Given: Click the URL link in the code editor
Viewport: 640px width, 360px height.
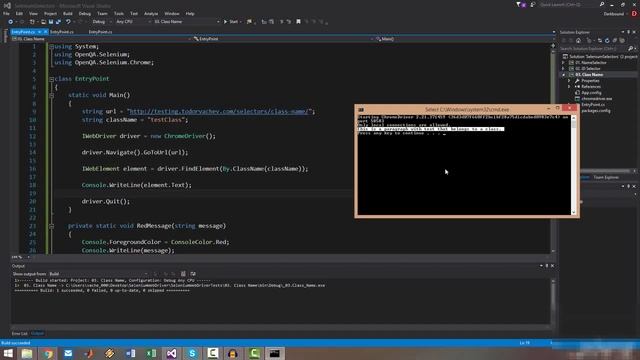Looking at the screenshot, I should point(220,111).
